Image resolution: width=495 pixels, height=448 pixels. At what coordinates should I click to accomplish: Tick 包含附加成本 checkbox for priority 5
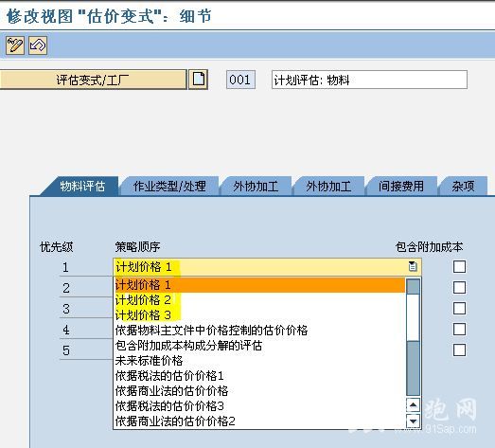click(459, 349)
